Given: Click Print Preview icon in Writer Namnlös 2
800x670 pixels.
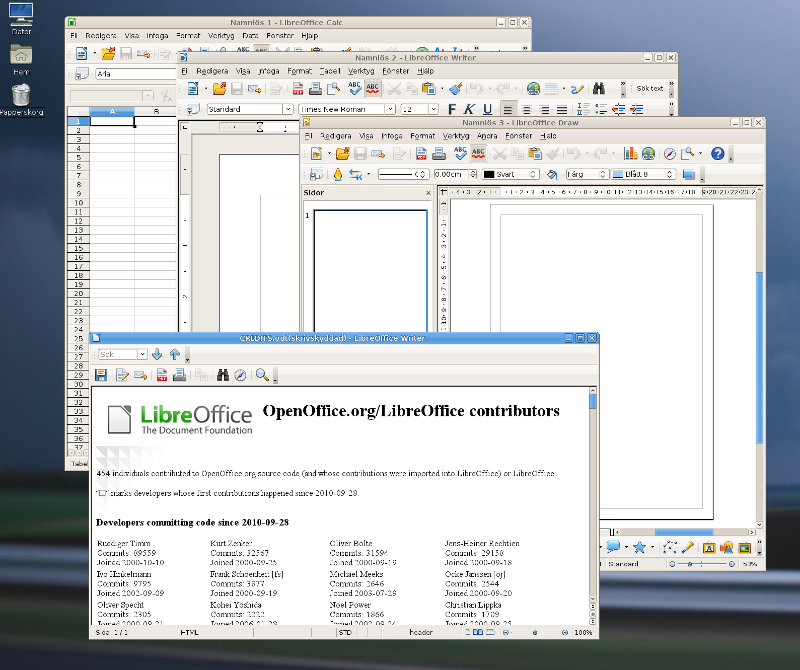Looking at the screenshot, I should tap(333, 89).
